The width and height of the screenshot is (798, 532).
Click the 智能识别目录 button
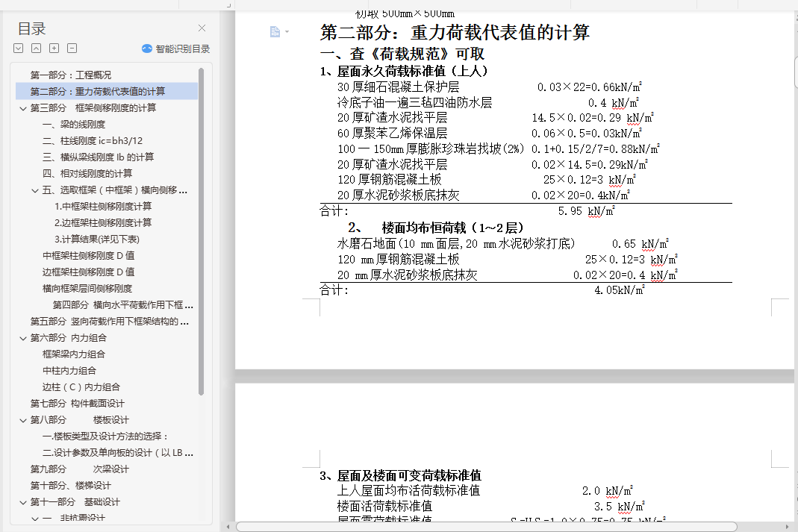[x=175, y=48]
